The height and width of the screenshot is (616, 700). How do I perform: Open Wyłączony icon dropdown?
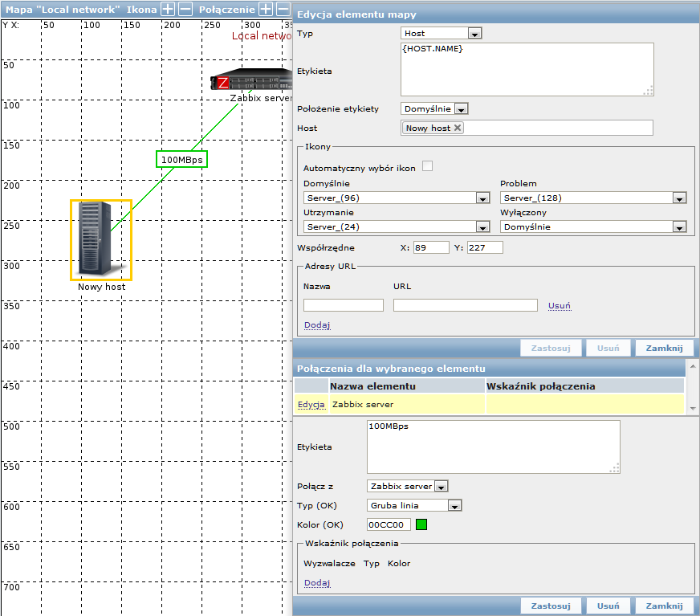coord(593,226)
